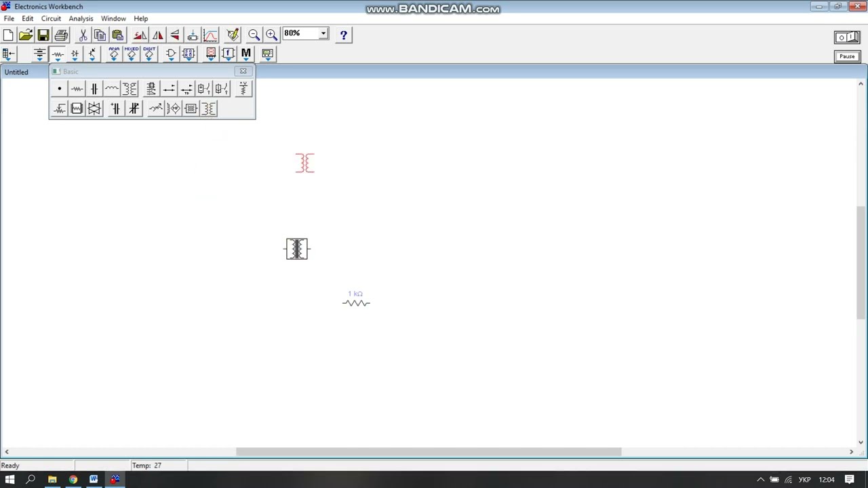Screen dimensions: 868x488
Task: Pick the Switch from Basic palette
Action: (x=169, y=89)
